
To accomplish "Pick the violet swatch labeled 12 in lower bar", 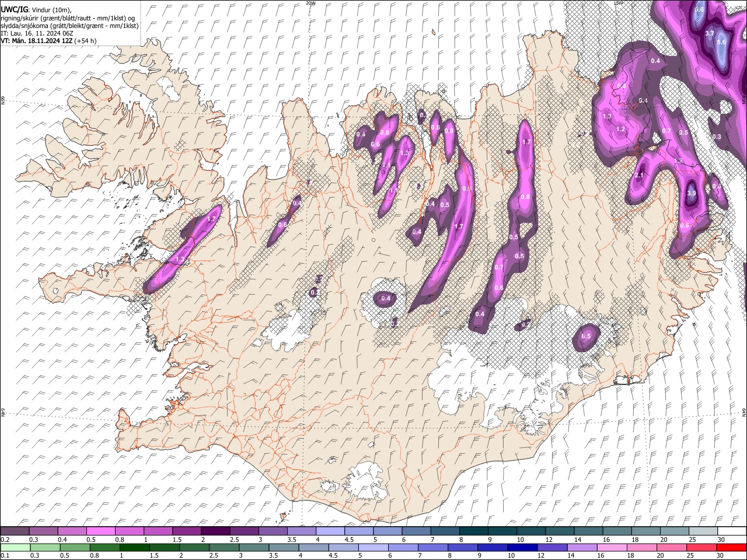I will pyautogui.click(x=551, y=547).
